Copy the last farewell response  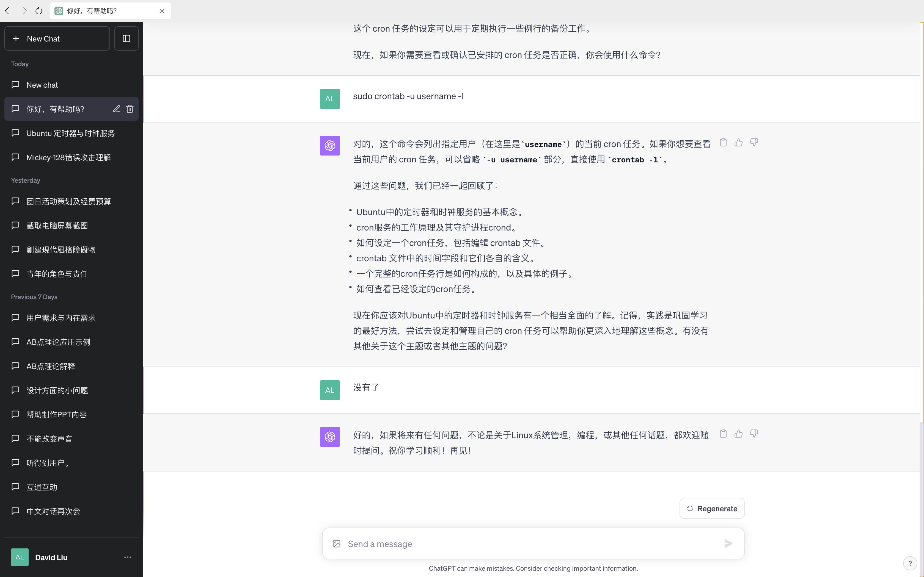(x=723, y=434)
